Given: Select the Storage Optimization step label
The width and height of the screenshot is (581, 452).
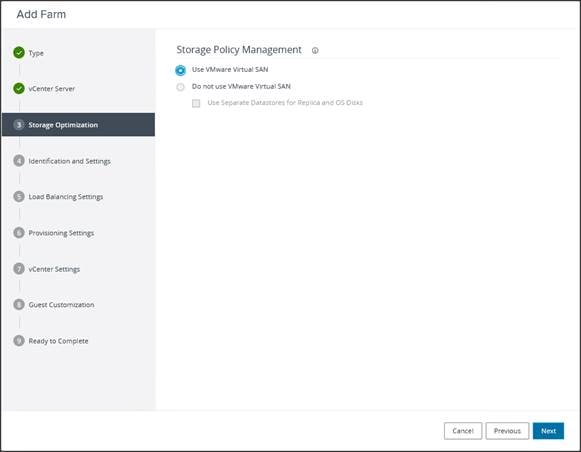Looking at the screenshot, I should [x=63, y=125].
